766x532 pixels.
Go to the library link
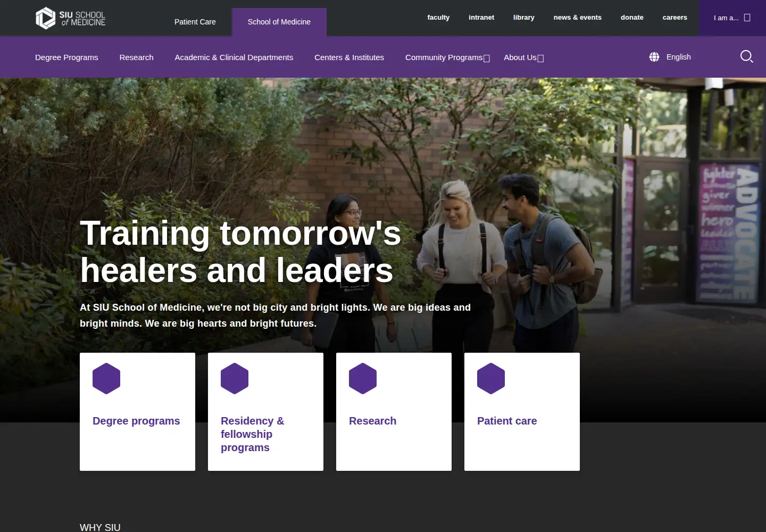(524, 18)
